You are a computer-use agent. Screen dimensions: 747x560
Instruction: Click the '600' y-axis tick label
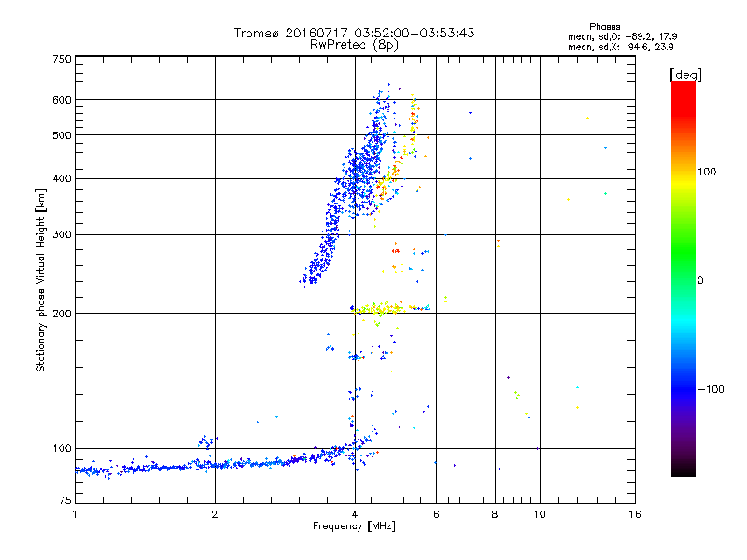(62, 100)
